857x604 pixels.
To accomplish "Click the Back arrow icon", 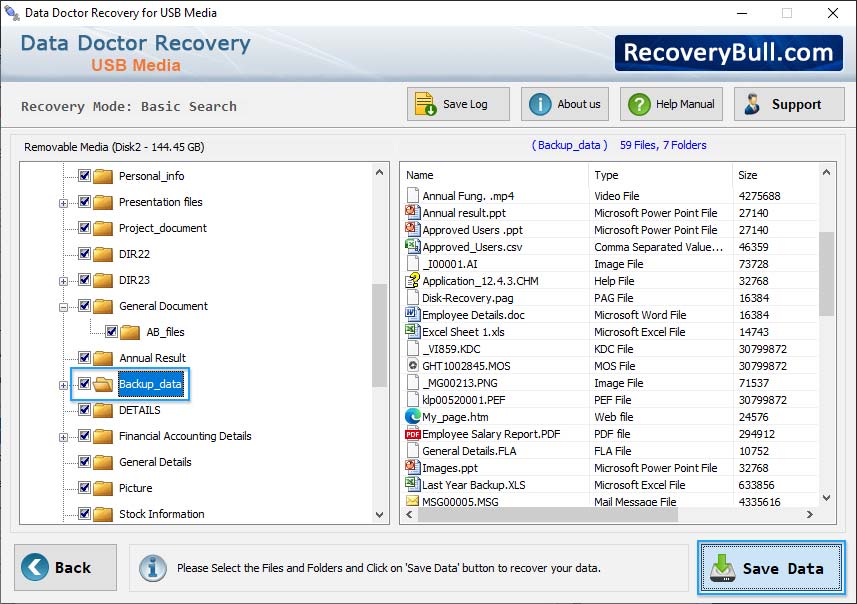I will tap(34, 567).
